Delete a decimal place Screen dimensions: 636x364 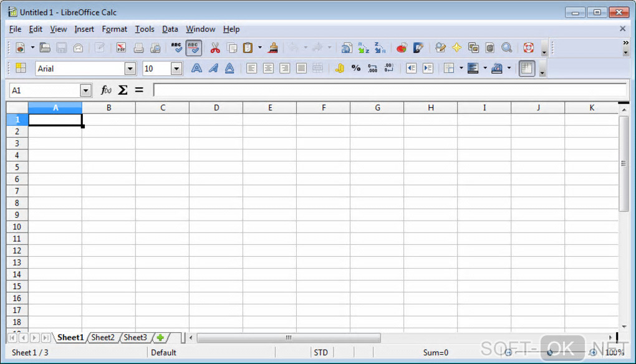pos(389,68)
